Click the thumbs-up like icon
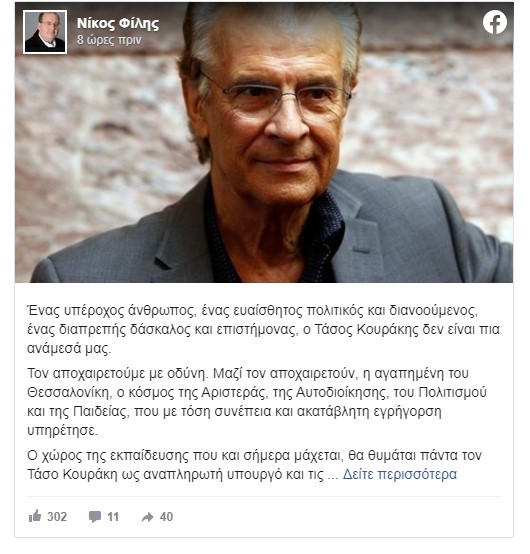Image resolution: width=530 pixels, height=554 pixels. tap(35, 516)
